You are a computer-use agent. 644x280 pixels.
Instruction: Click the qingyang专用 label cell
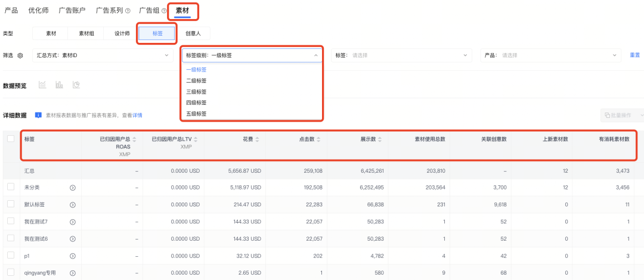40,273
